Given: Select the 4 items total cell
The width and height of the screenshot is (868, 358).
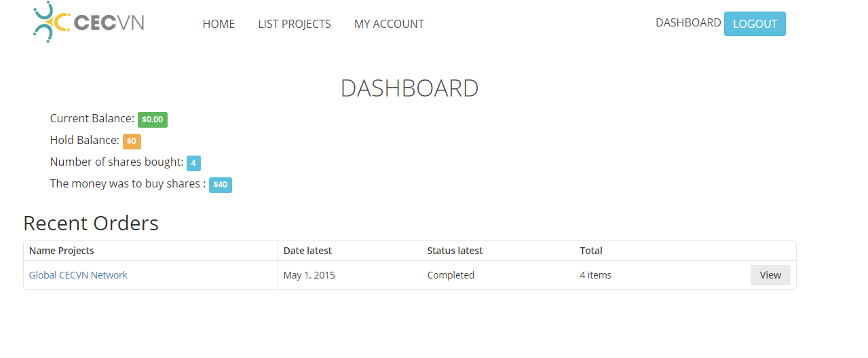Looking at the screenshot, I should pyautogui.click(x=596, y=275).
